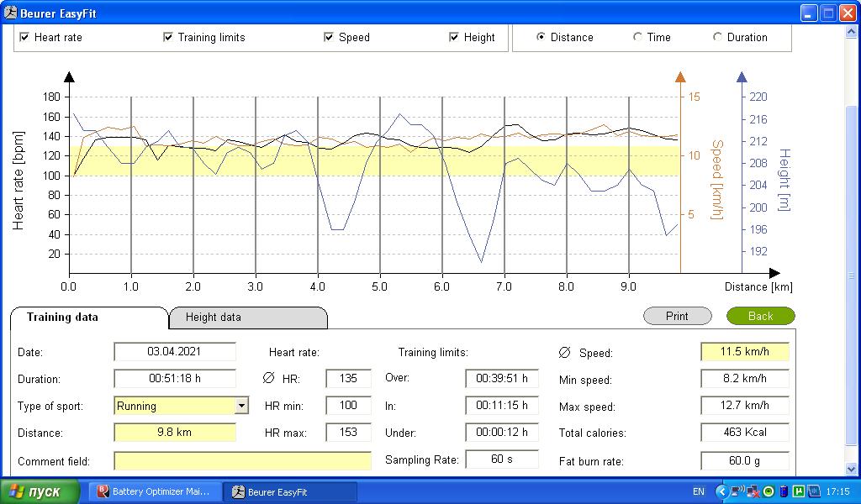
Task: Click the Height [m] axis label
Action: 784,180
